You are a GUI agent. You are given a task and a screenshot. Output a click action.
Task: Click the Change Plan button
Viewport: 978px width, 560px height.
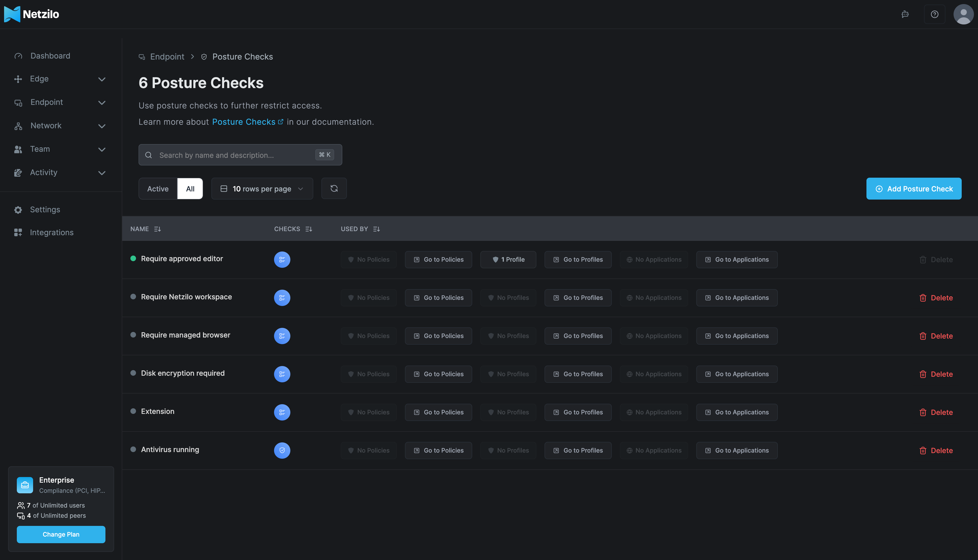pos(61,534)
